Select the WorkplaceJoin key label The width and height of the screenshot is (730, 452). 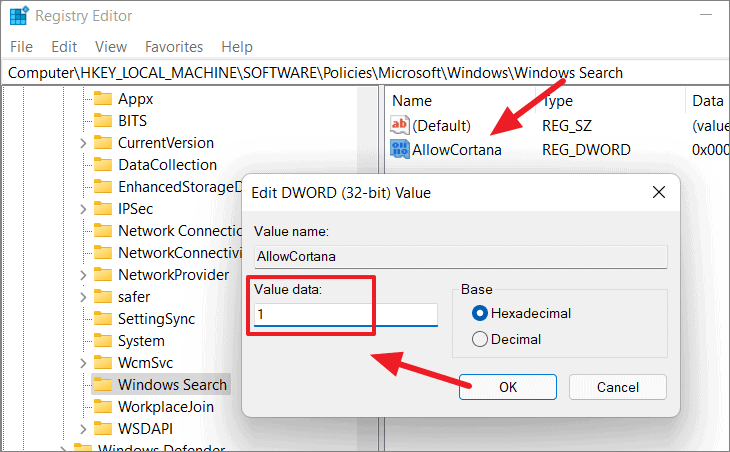(x=166, y=406)
